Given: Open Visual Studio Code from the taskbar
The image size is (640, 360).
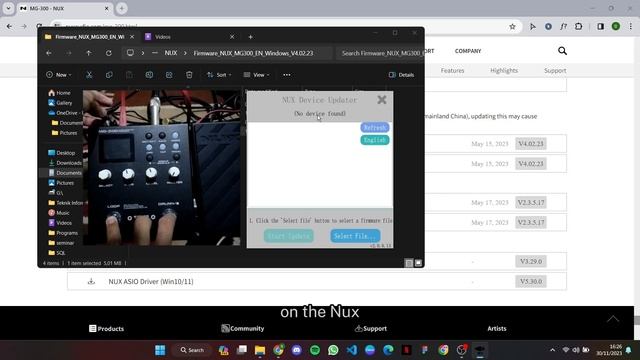Looking at the screenshot, I should coord(351,350).
